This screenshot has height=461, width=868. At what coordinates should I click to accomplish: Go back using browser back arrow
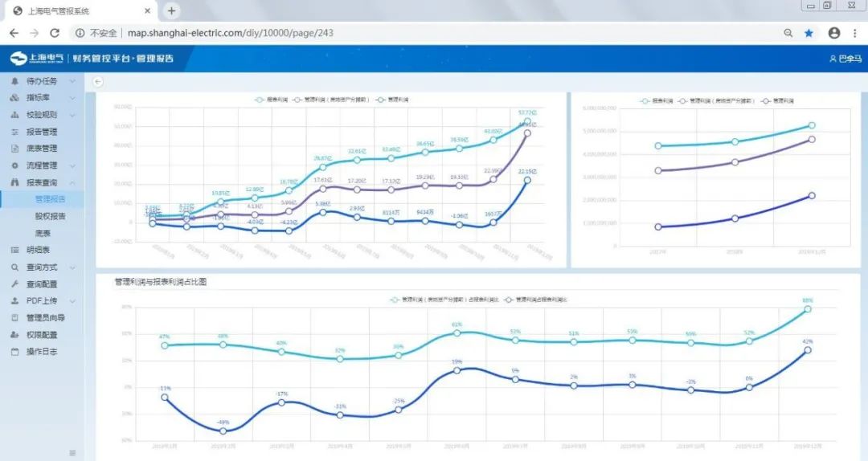tap(14, 33)
